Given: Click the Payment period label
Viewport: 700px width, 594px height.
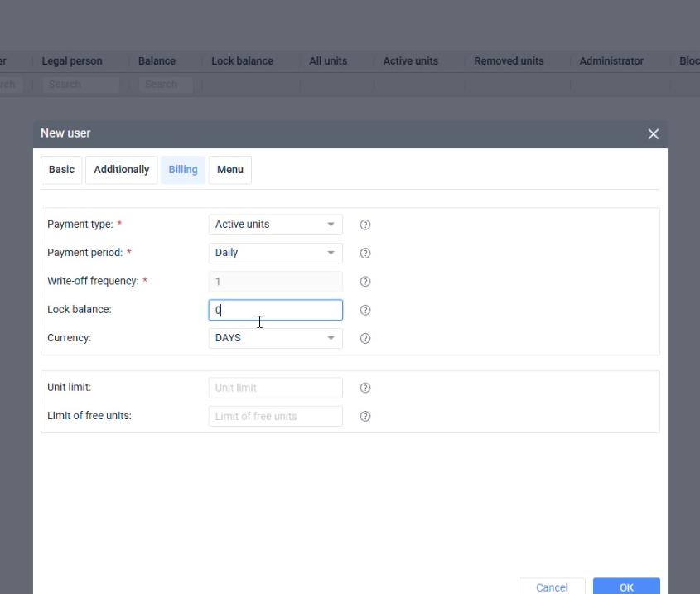Looking at the screenshot, I should 84,253.
